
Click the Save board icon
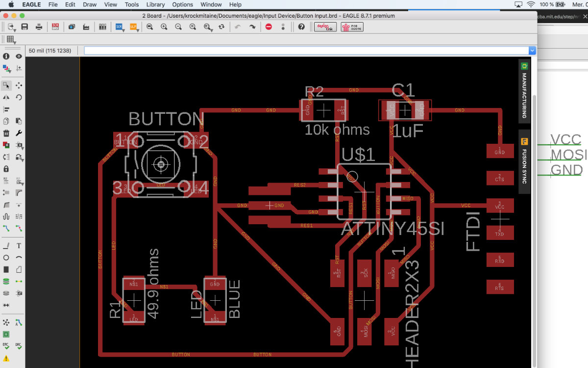coord(24,26)
